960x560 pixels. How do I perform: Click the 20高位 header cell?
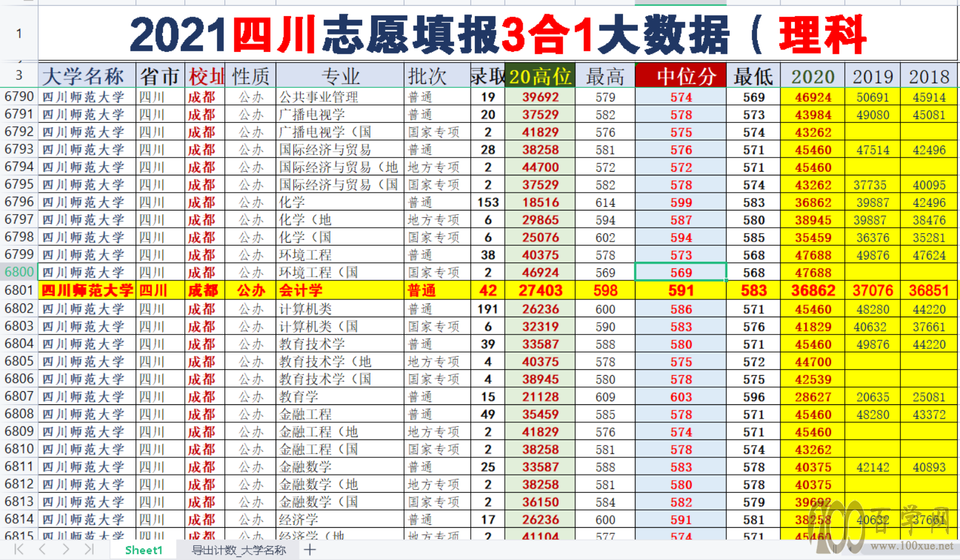click(540, 76)
